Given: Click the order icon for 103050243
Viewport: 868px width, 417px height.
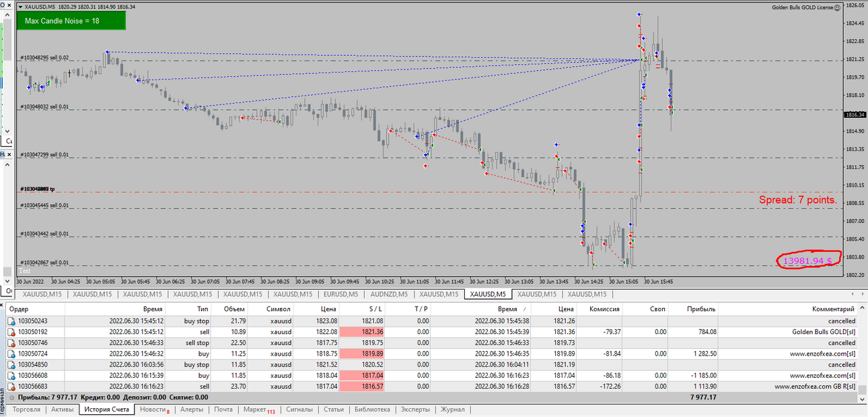Looking at the screenshot, I should tap(11, 321).
